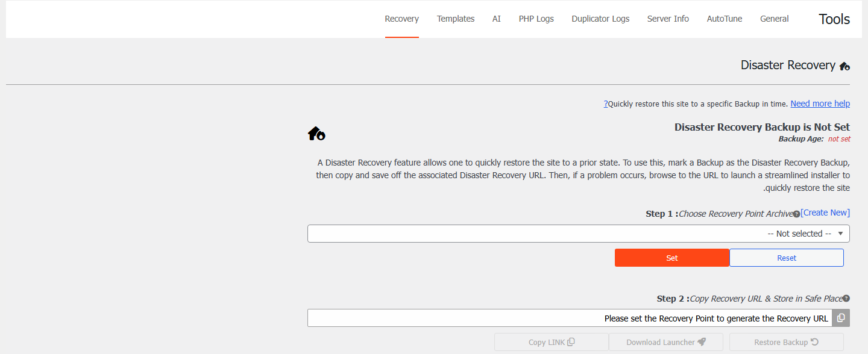Open the Recovery tab
The image size is (868, 354).
click(x=401, y=19)
